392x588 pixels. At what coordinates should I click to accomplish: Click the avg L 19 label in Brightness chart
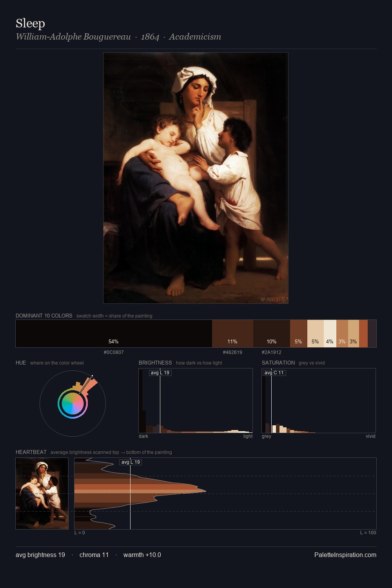point(160,373)
